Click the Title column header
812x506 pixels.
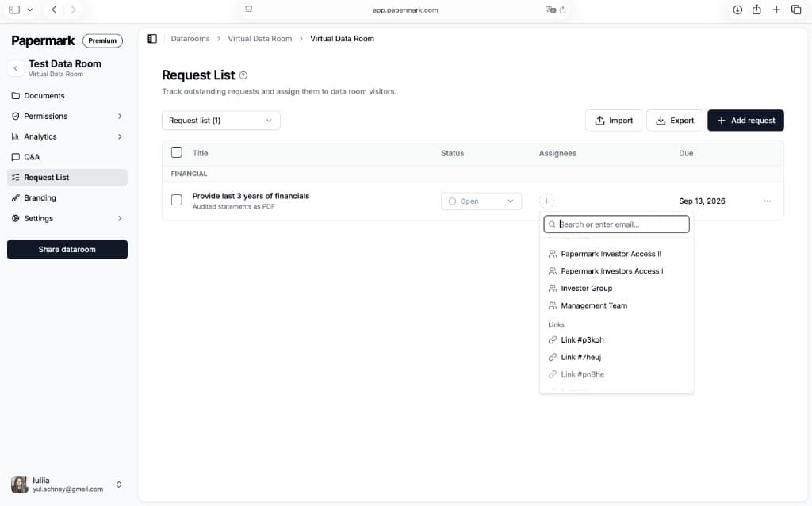200,153
